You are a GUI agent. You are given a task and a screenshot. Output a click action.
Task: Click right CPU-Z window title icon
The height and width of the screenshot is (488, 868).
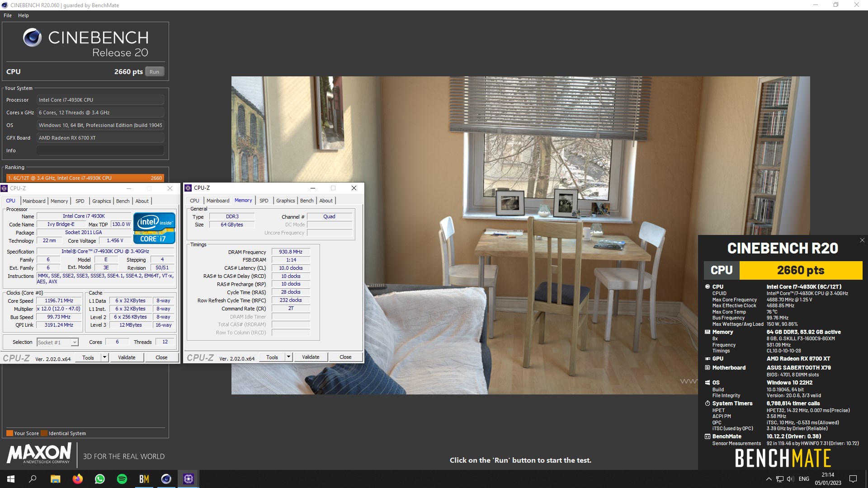[x=188, y=188]
